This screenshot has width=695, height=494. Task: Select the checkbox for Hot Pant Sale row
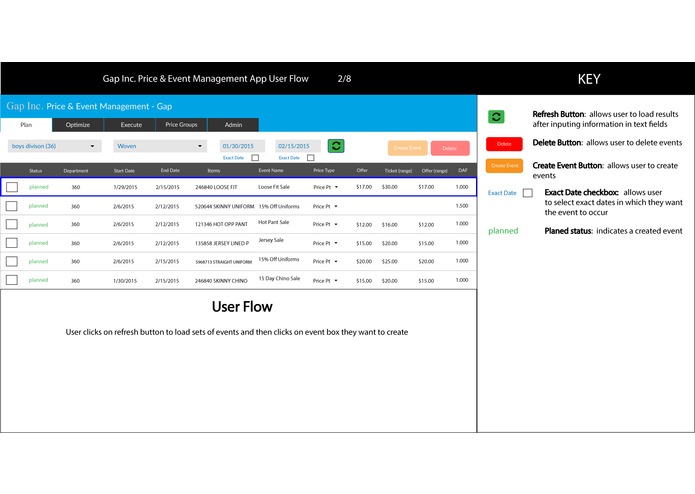(x=12, y=224)
